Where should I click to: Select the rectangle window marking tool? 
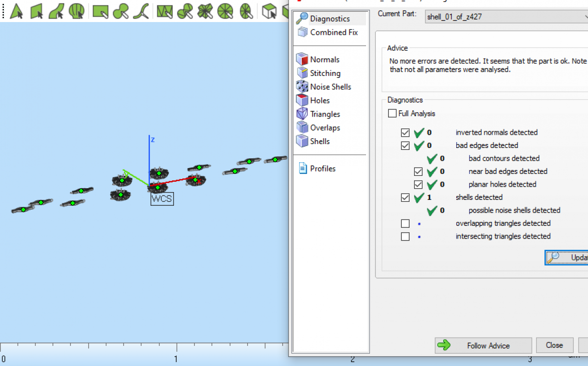100,11
